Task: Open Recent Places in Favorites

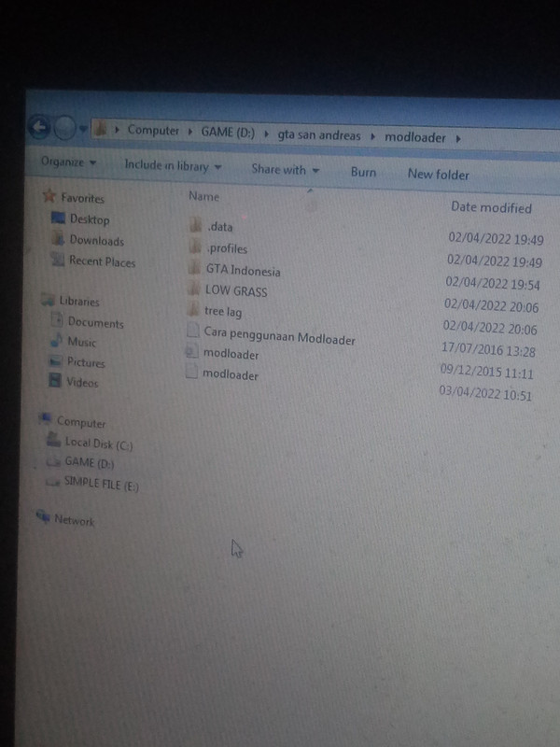Action: (102, 261)
